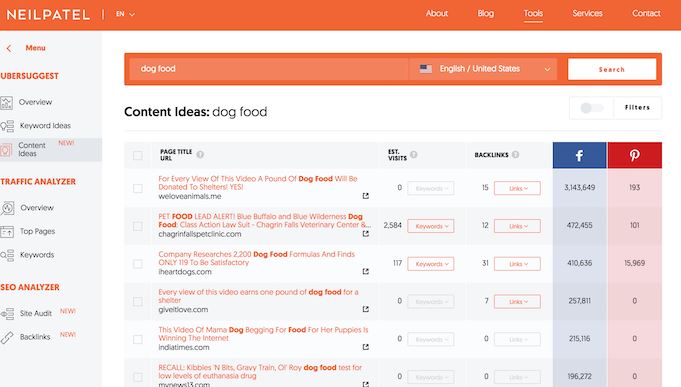Open 'Company Researches 2,200 Dog Food' link
Screen dimensions: 681x387
[x=257, y=258]
